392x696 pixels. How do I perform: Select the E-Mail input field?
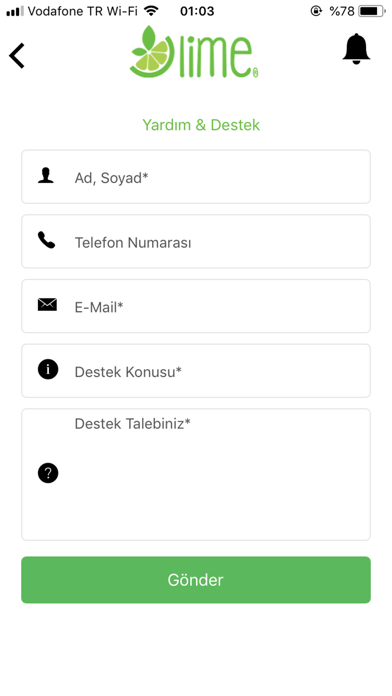(196, 306)
